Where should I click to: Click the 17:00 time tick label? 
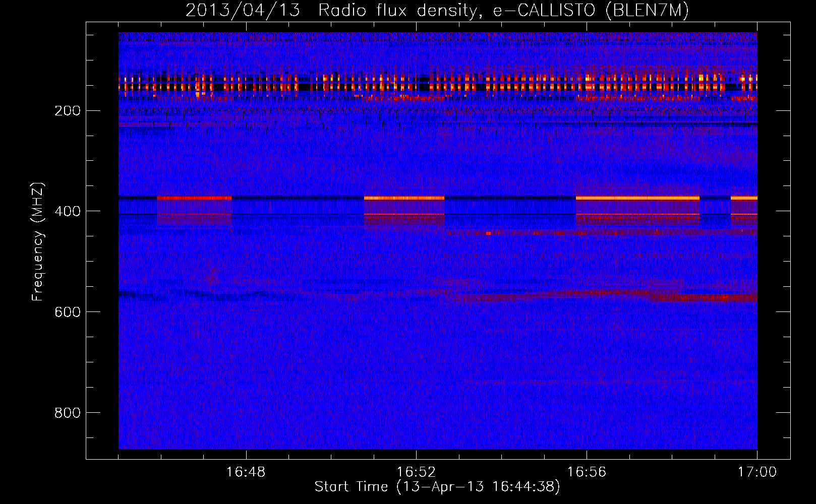point(757,472)
